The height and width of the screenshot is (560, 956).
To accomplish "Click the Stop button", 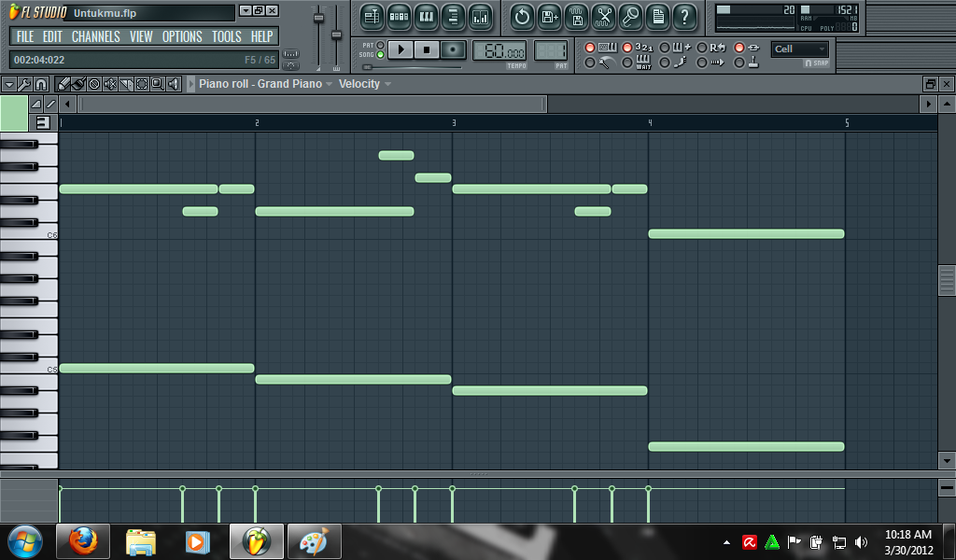I will click(426, 50).
